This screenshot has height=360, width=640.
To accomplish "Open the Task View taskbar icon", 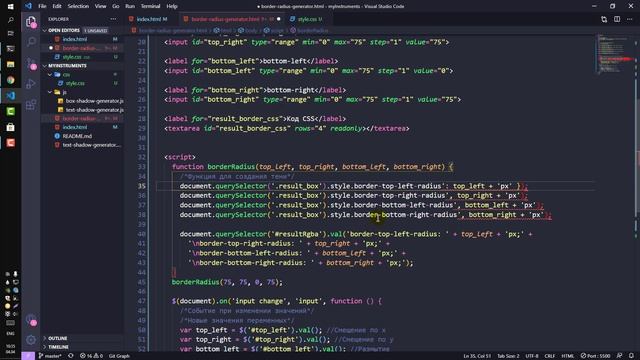I will point(11,33).
